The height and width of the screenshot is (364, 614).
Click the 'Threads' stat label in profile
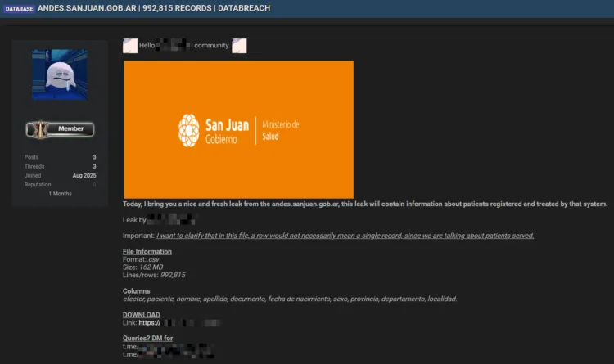pyautogui.click(x=34, y=166)
